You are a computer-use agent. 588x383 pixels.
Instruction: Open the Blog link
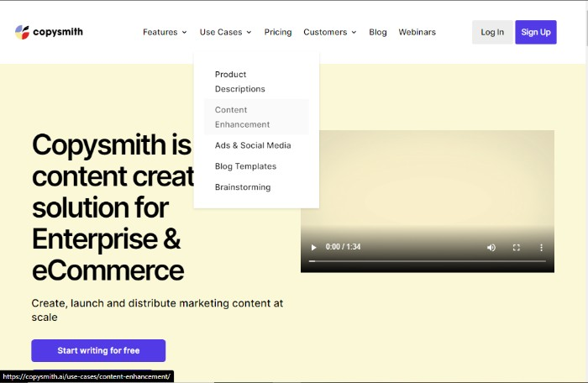coord(378,32)
